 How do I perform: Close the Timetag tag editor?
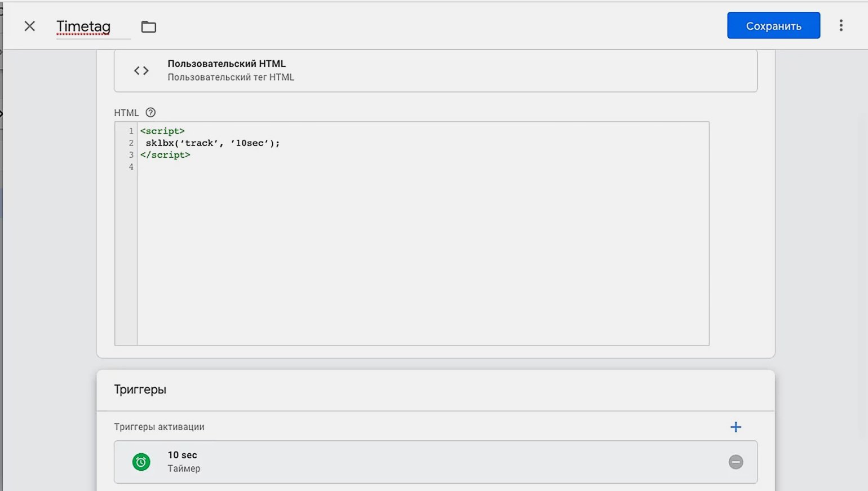coord(30,26)
